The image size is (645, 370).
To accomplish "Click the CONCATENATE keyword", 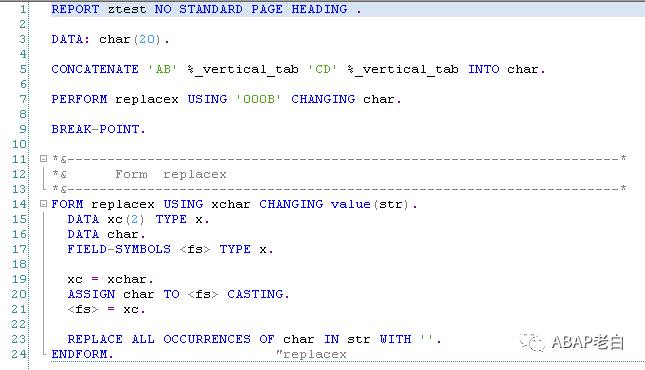I will pyautogui.click(x=95, y=69).
